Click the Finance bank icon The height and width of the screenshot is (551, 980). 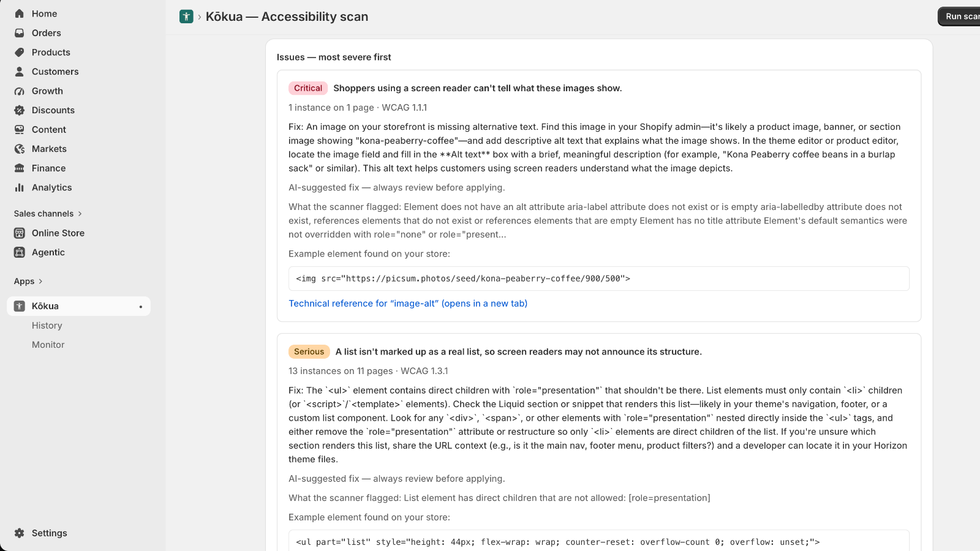(20, 168)
